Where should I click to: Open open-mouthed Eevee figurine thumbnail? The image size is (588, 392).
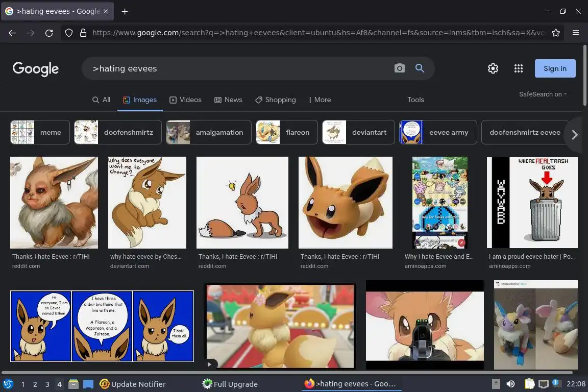point(346,203)
